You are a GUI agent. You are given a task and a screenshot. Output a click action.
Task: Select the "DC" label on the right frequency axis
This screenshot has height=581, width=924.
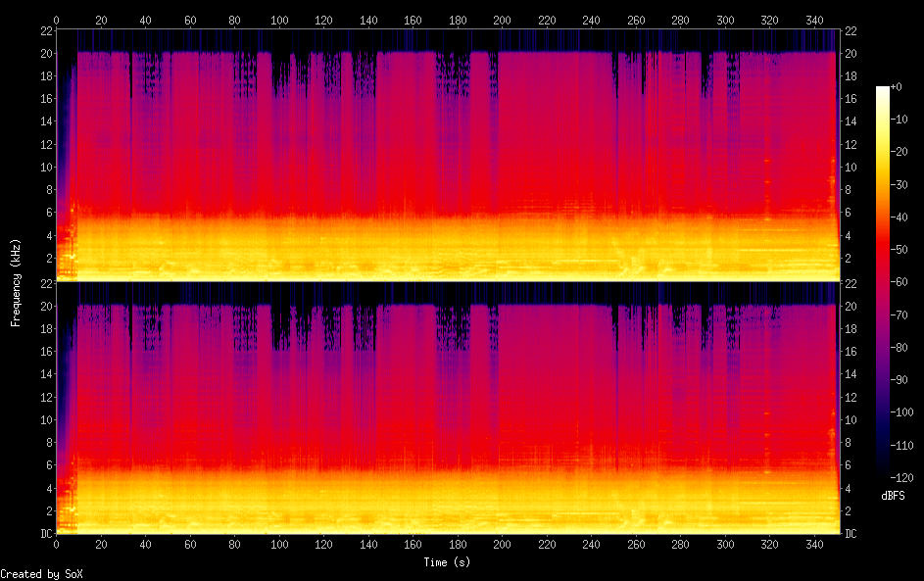point(851,533)
